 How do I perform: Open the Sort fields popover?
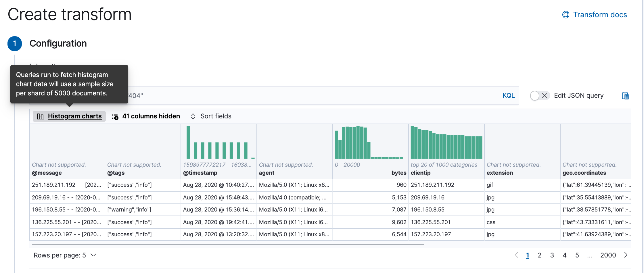pyautogui.click(x=216, y=116)
